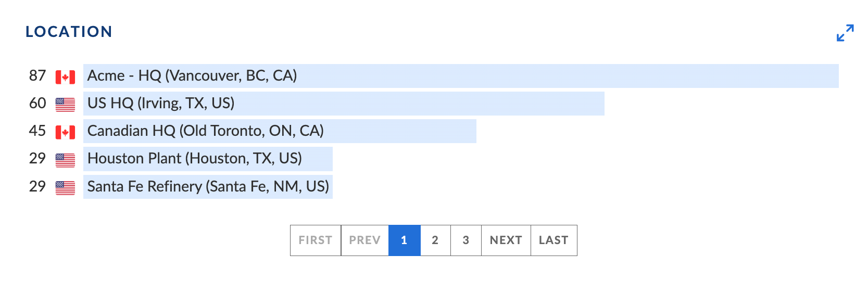The width and height of the screenshot is (868, 293).
Task: Go to the LAST page
Action: pyautogui.click(x=554, y=240)
